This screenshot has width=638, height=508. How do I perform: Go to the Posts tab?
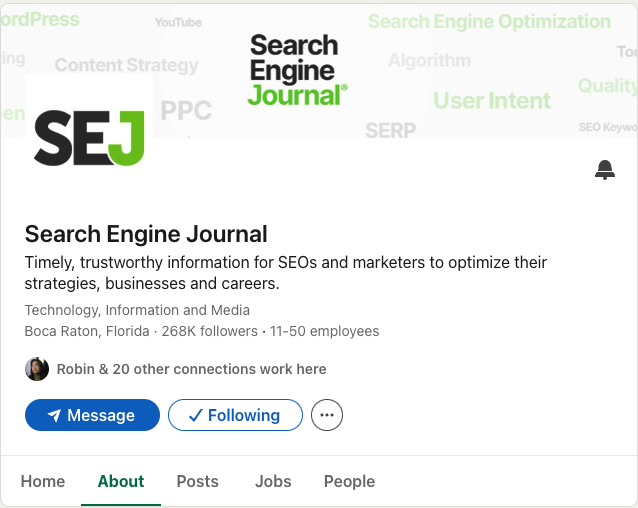coord(197,481)
